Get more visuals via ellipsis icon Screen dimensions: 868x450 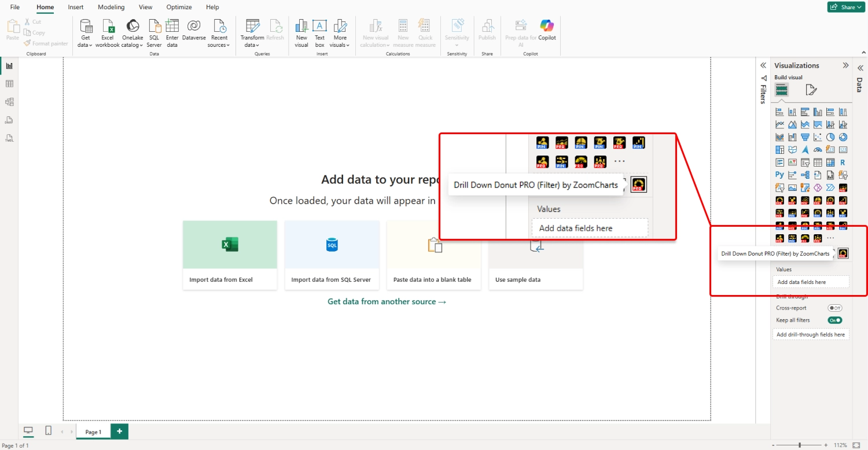830,238
